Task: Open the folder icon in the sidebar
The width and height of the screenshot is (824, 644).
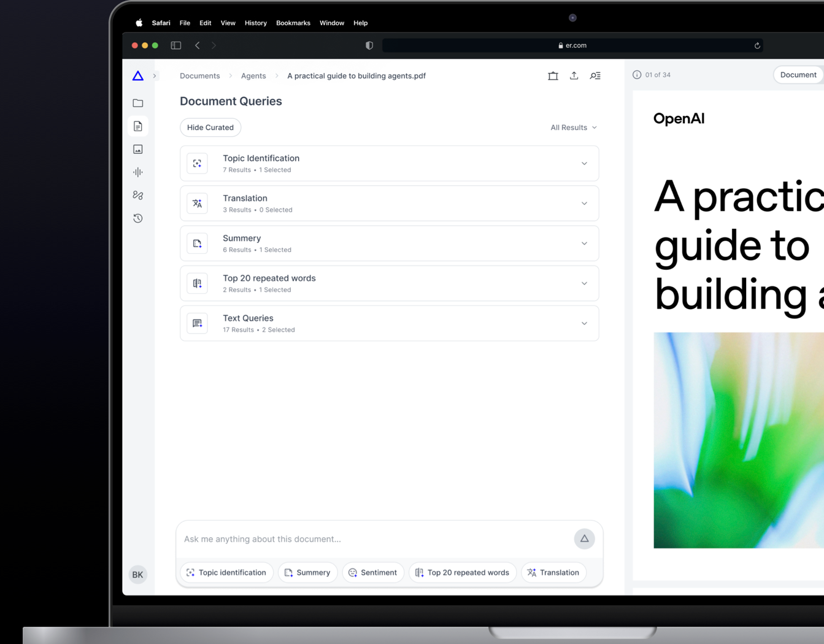Action: point(138,103)
